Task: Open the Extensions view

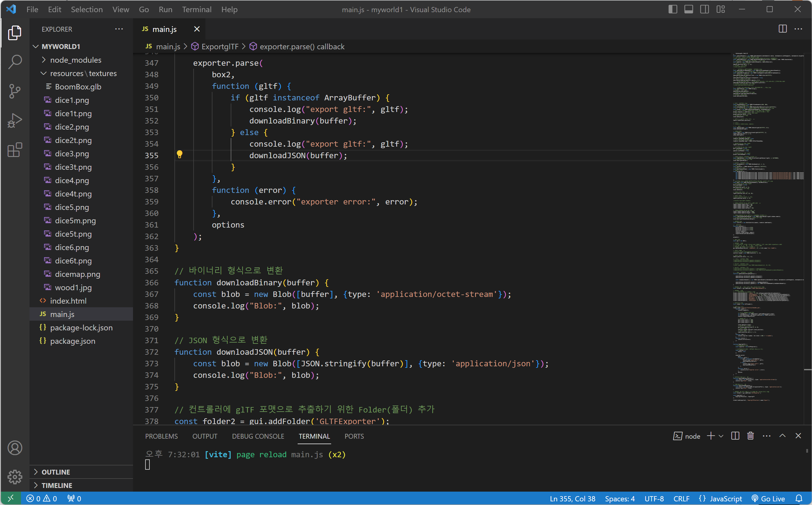Action: 15,150
